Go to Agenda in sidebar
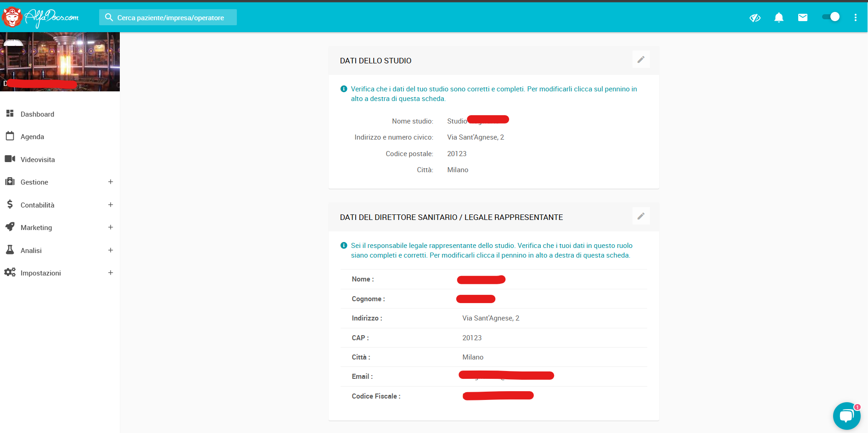 (x=32, y=137)
